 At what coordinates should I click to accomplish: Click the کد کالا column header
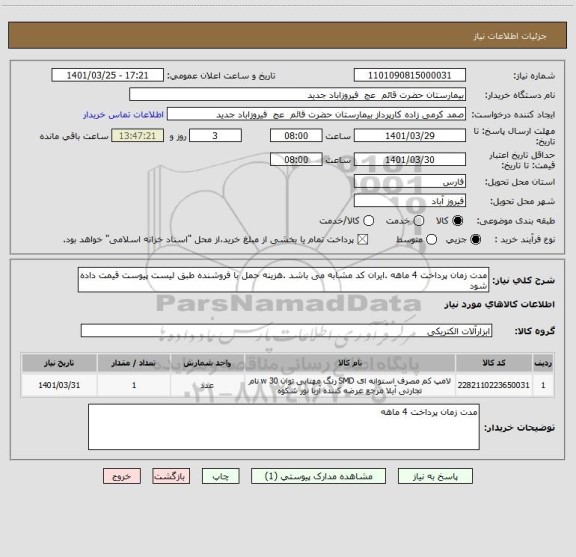point(494,363)
